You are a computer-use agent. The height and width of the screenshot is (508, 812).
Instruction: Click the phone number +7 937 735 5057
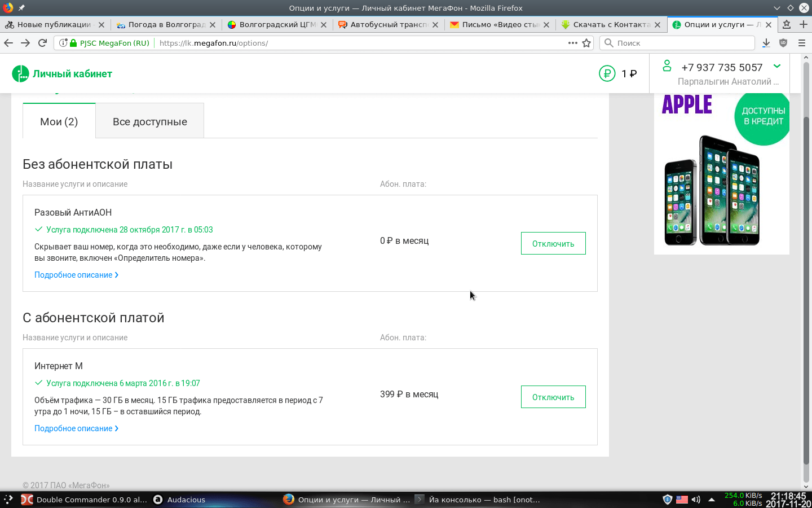(722, 67)
